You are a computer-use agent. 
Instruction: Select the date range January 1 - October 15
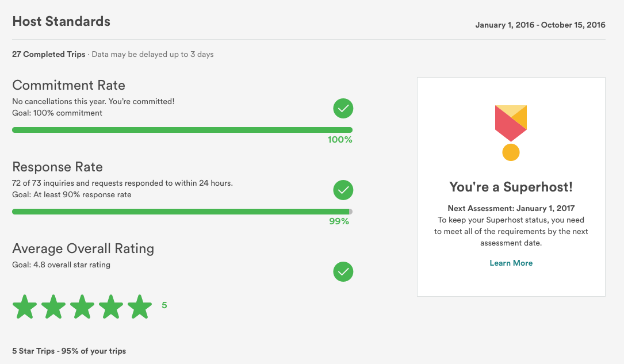pyautogui.click(x=540, y=25)
